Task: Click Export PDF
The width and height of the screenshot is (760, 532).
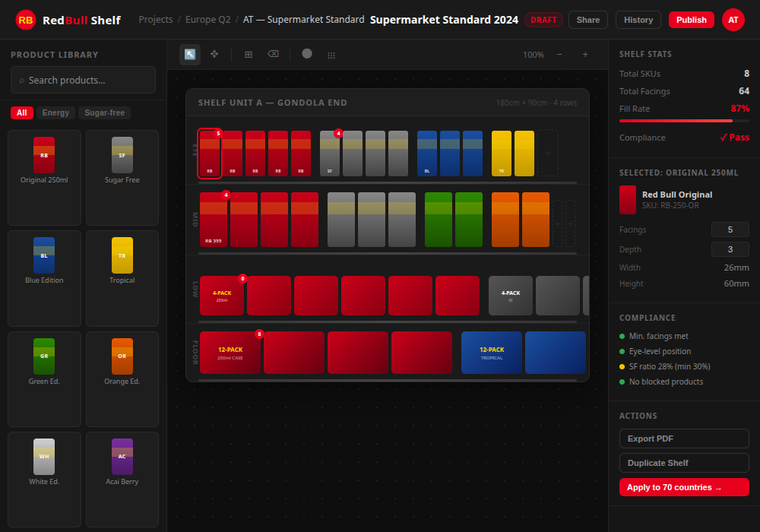Action: click(684, 439)
